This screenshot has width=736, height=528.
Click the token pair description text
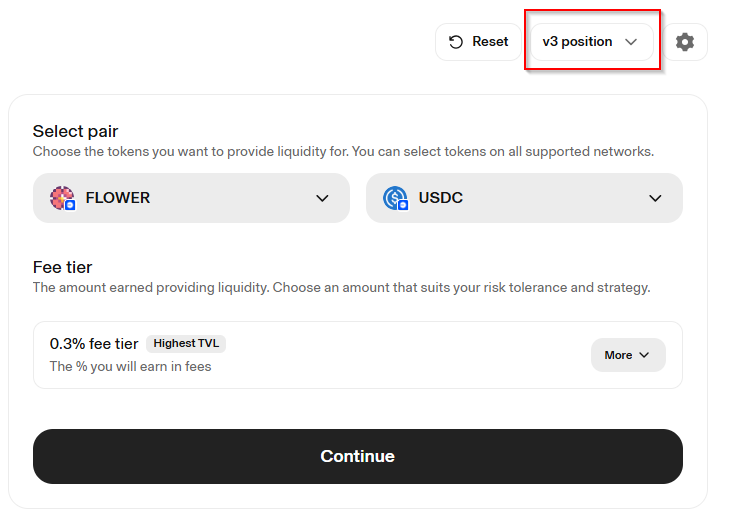[343, 152]
